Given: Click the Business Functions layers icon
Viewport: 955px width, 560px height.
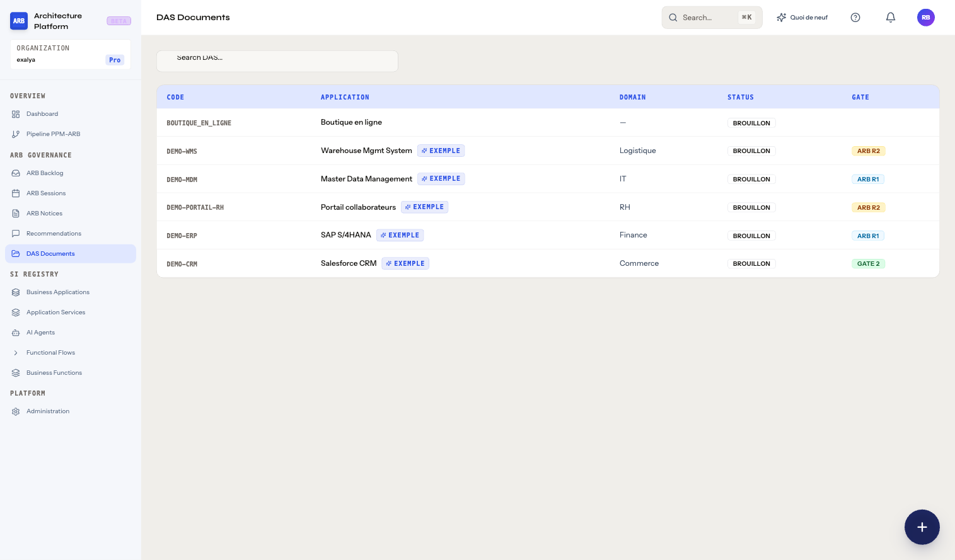Looking at the screenshot, I should click(x=16, y=373).
